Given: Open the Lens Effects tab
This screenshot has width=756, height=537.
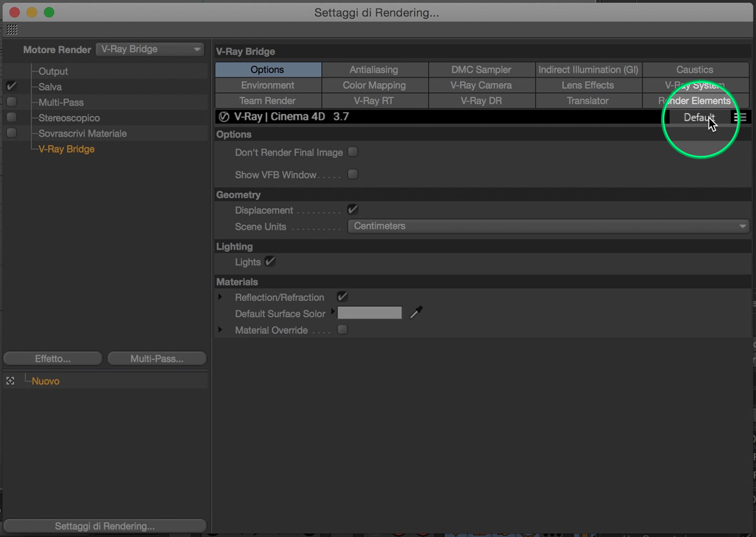Looking at the screenshot, I should coord(589,85).
